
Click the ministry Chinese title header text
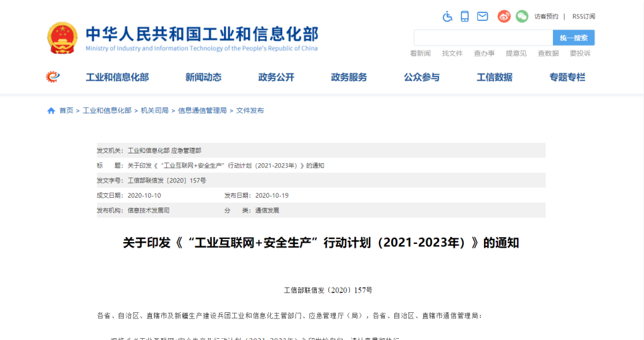pos(202,34)
